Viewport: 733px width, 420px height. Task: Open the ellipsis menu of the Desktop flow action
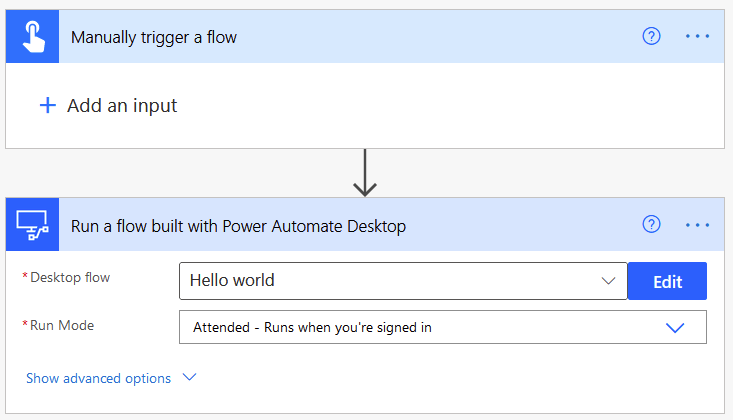697,225
